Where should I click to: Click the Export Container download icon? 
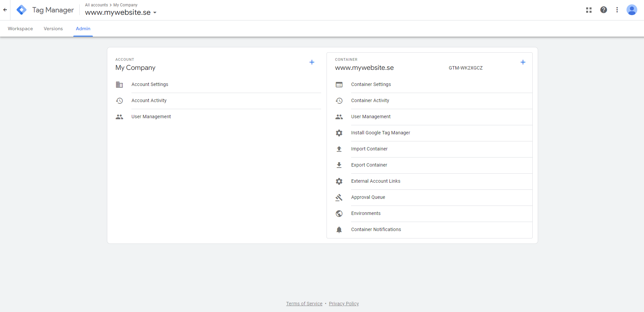(x=339, y=165)
